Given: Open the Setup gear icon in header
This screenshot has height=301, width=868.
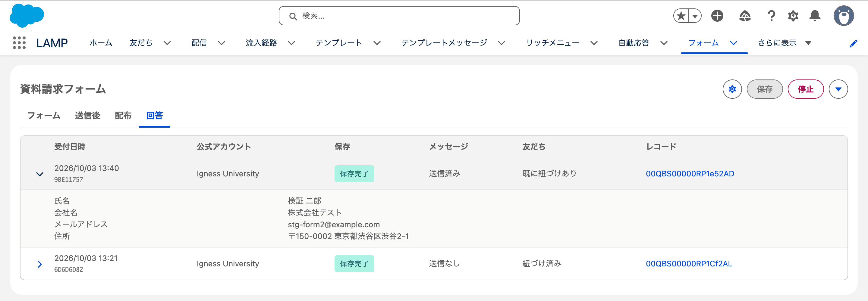Looking at the screenshot, I should (793, 16).
